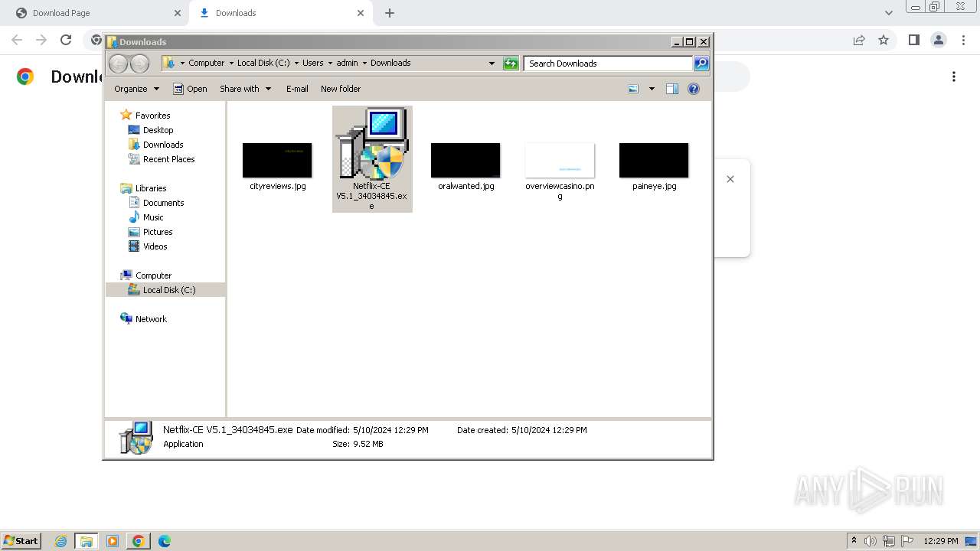This screenshot has width=980, height=551.
Task: Toggle the preview pane icon
Action: tap(672, 89)
